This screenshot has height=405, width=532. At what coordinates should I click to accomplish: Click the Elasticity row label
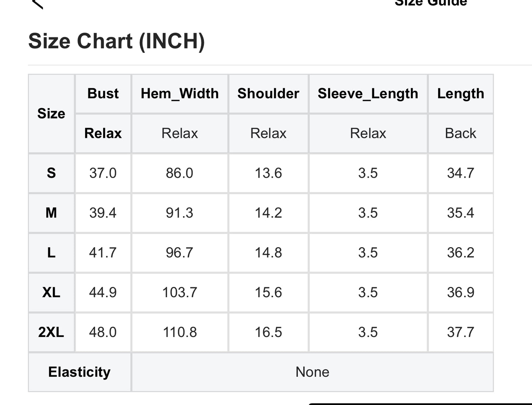[79, 372]
